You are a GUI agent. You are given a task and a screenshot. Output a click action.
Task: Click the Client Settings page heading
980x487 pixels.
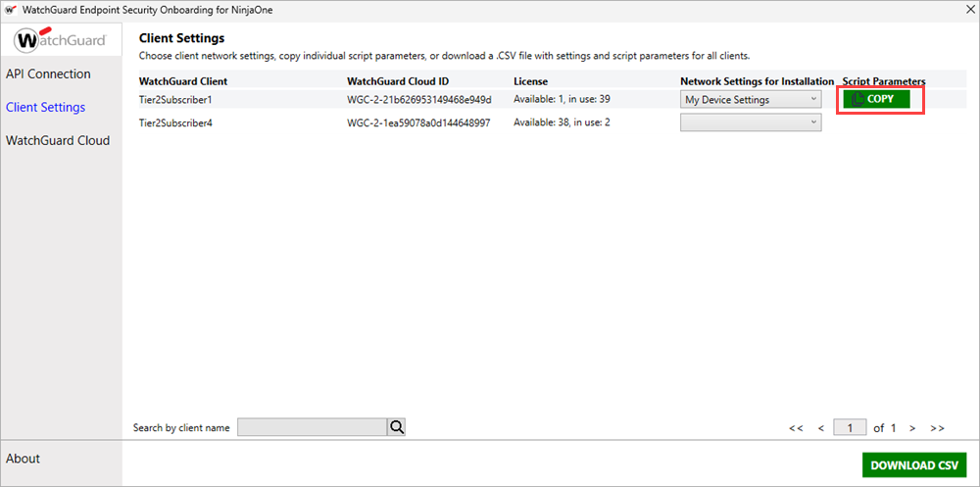point(181,39)
